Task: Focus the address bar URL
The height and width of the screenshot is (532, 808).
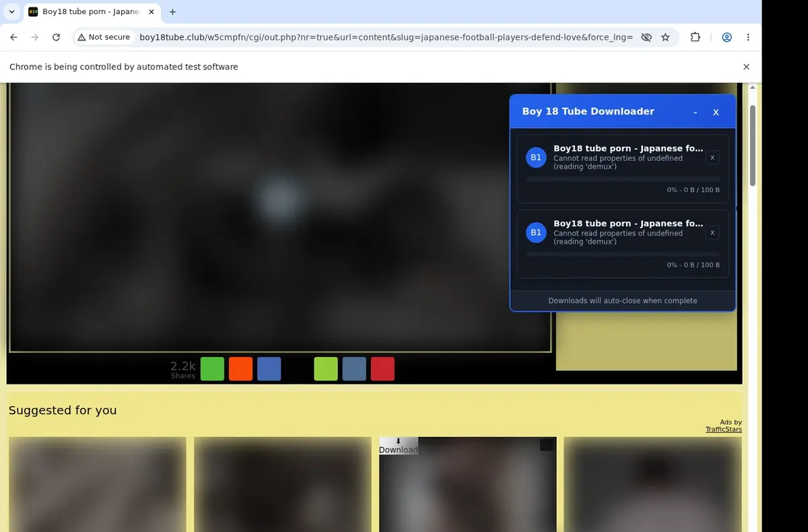Action: click(x=386, y=37)
